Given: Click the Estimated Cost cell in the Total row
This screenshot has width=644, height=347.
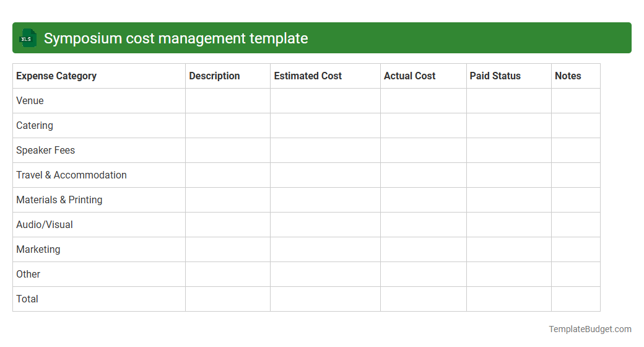Looking at the screenshot, I should pos(325,299).
